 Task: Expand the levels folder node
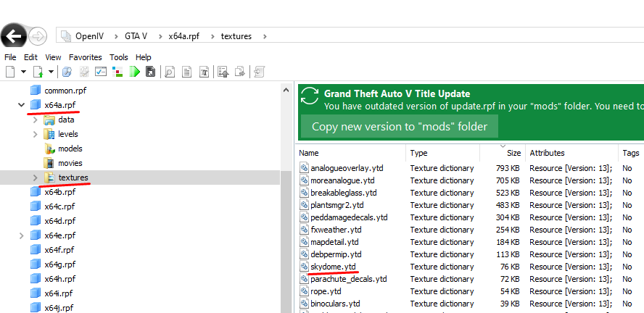(36, 134)
